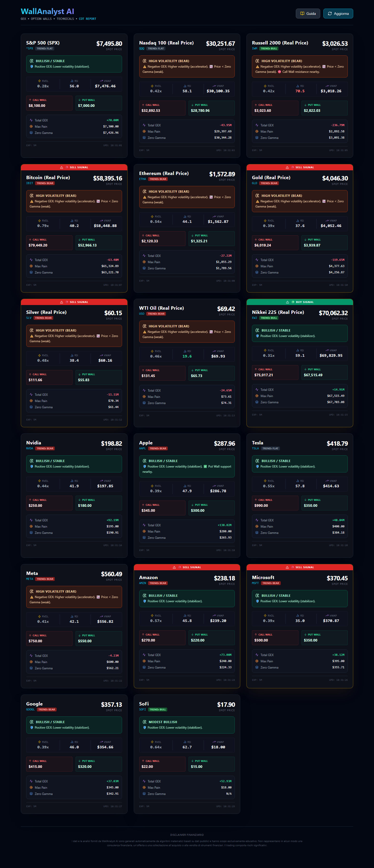Screen dimensions: 374x868
Task: Click the RVOL lightning icon on Apple card
Action: point(152,486)
